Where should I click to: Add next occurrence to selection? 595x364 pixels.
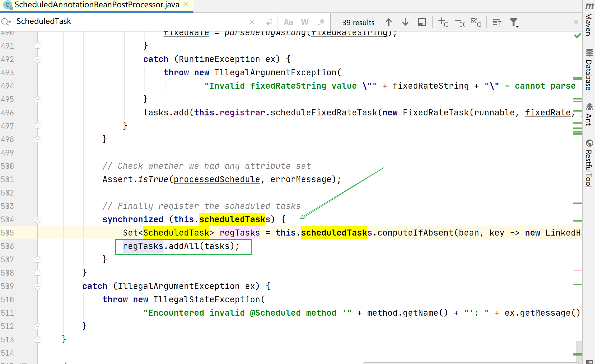click(x=443, y=22)
